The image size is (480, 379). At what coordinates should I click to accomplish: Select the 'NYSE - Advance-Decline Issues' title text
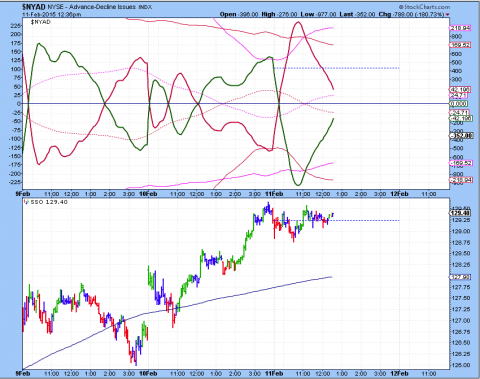92,7
